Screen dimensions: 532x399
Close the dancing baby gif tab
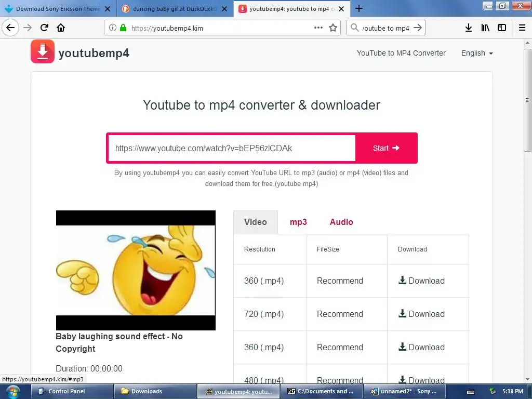[224, 9]
